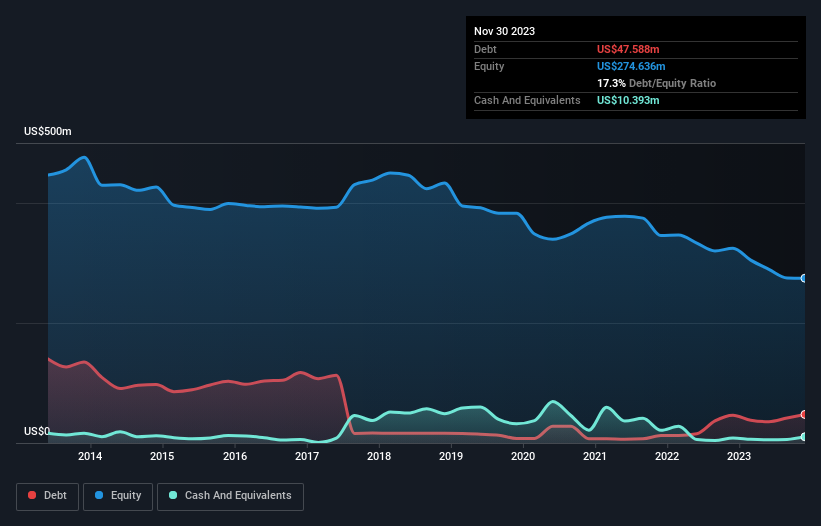
Task: Hide the Cash And Equivalents series
Action: [x=230, y=496]
